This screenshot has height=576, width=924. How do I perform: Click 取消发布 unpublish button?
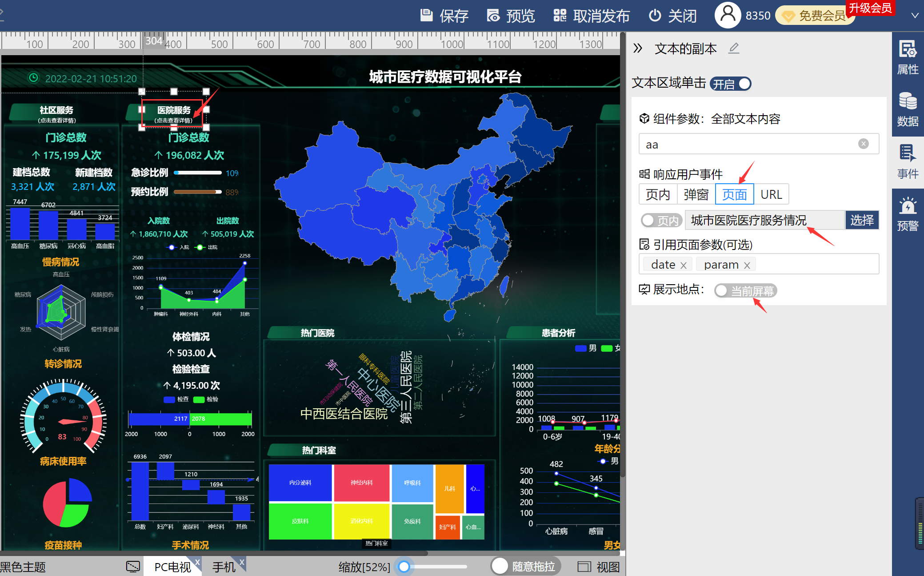click(x=591, y=16)
